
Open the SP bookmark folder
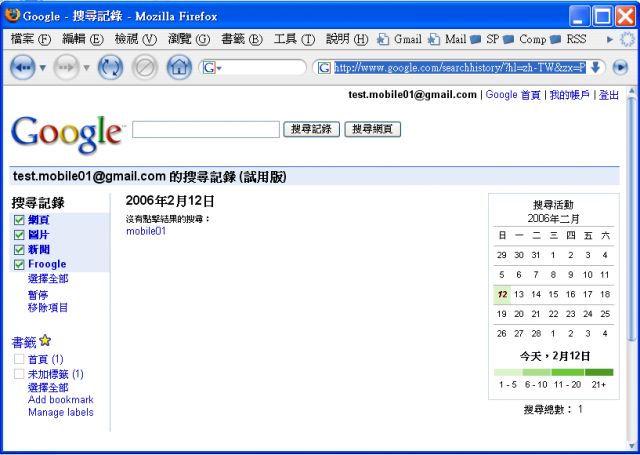coord(485,39)
